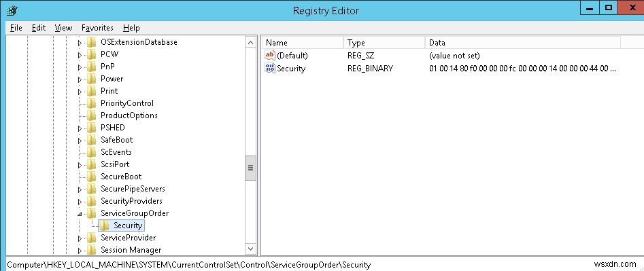This screenshot has width=644, height=271.
Task: Click the PriorityControl folder icon
Action: (x=92, y=103)
